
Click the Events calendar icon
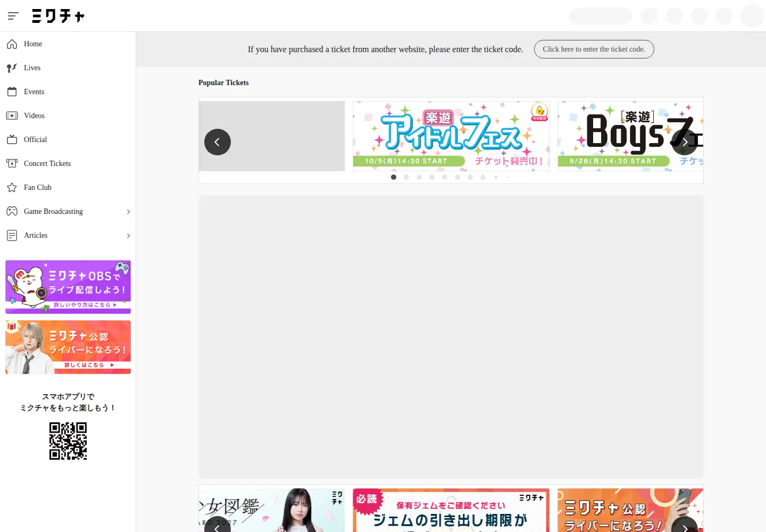click(12, 92)
